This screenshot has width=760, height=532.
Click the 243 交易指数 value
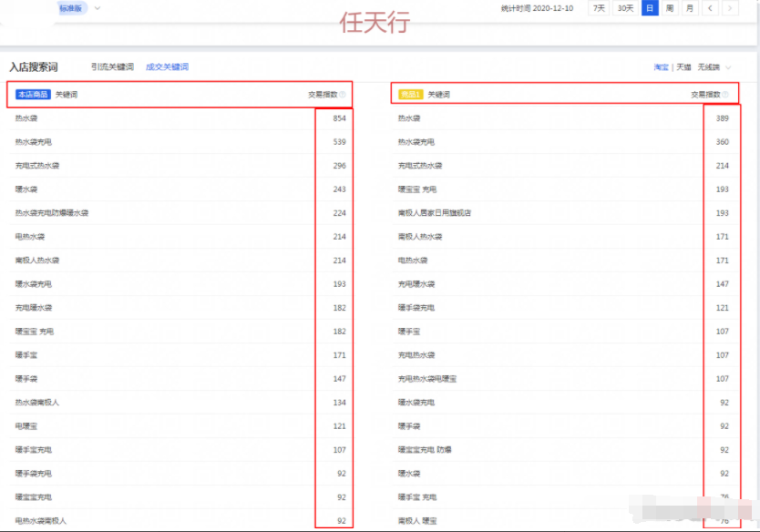(339, 189)
